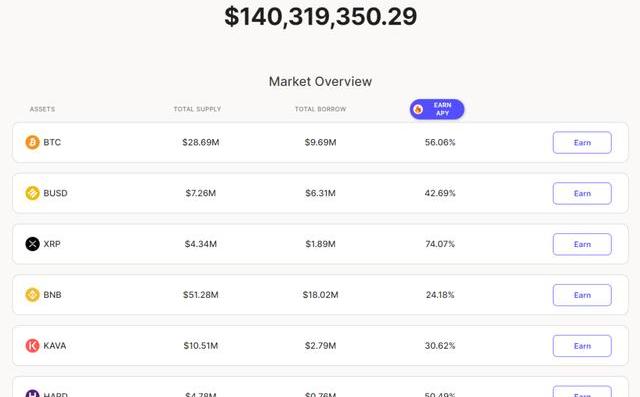640x397 pixels.
Task: Click the flame icon in Earn APY pill
Action: [x=418, y=109]
